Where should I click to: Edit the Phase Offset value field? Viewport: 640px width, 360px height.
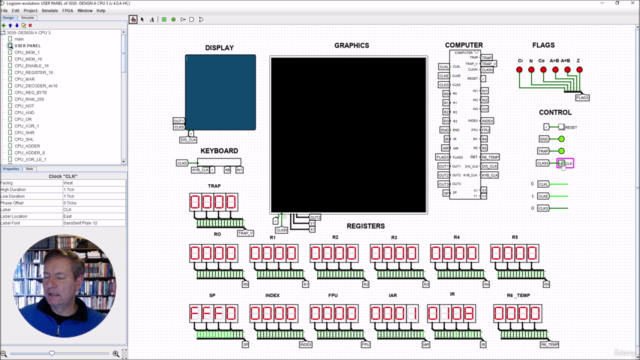point(94,203)
